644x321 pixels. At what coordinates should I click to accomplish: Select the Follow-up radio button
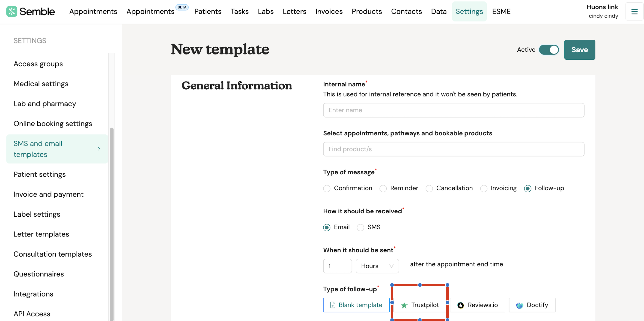528,188
